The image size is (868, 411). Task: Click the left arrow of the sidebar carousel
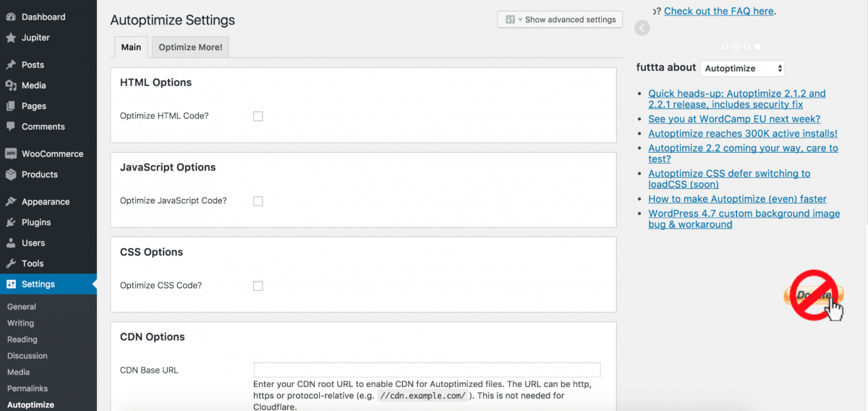click(x=642, y=28)
